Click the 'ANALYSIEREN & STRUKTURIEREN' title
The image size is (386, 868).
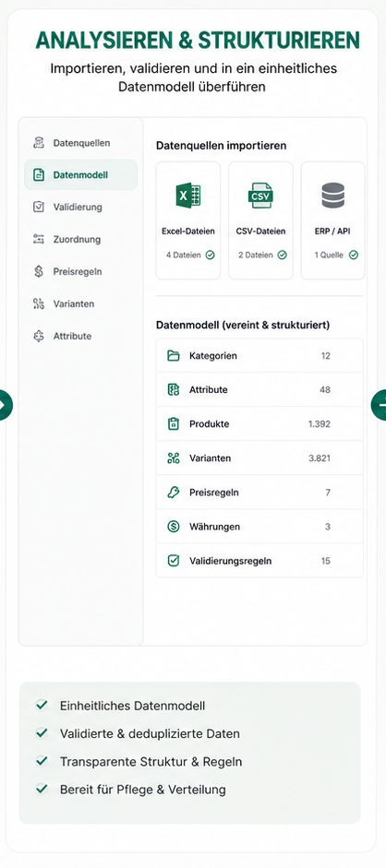pos(198,41)
